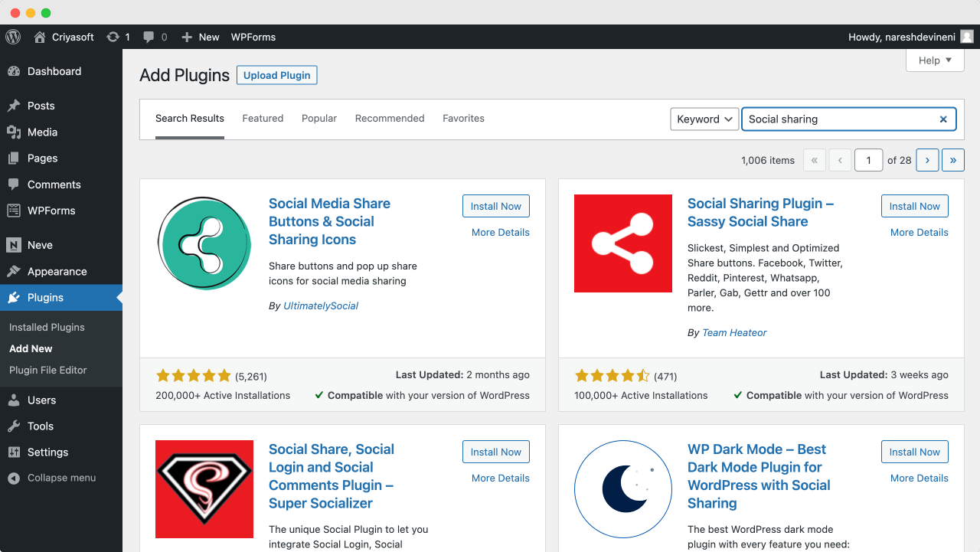Open the nareshdevineni user avatar

pos(967,37)
